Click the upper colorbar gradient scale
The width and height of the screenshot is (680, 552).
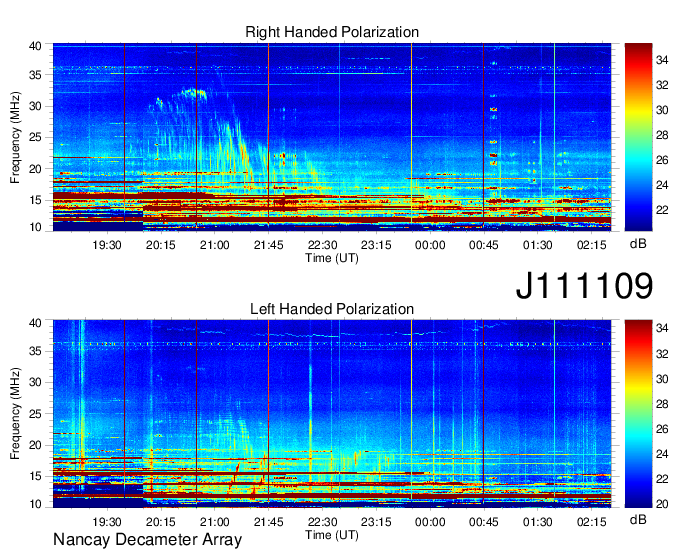click(x=638, y=137)
